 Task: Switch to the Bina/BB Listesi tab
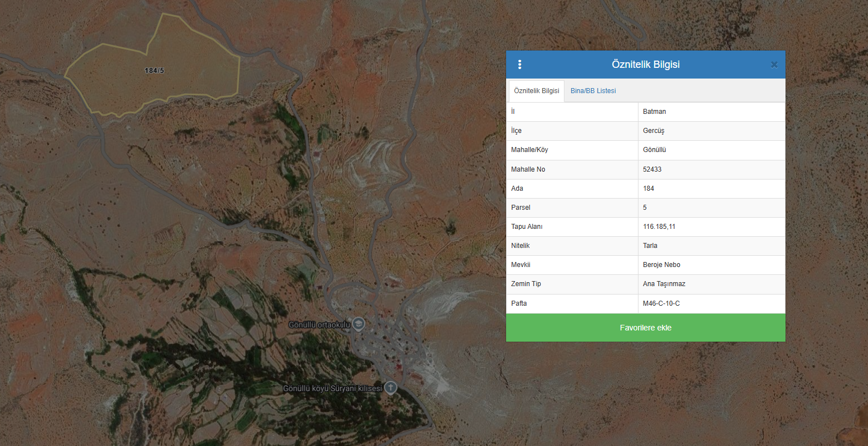pos(593,91)
